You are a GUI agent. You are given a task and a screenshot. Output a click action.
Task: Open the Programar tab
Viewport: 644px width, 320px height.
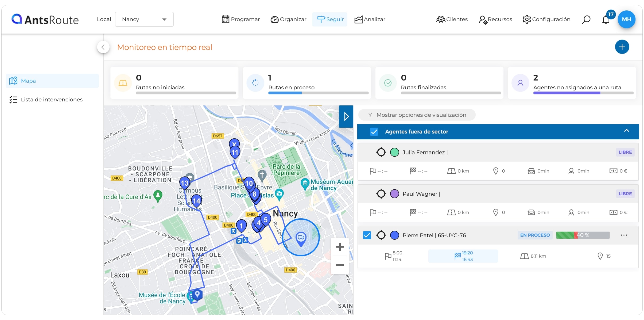[241, 19]
